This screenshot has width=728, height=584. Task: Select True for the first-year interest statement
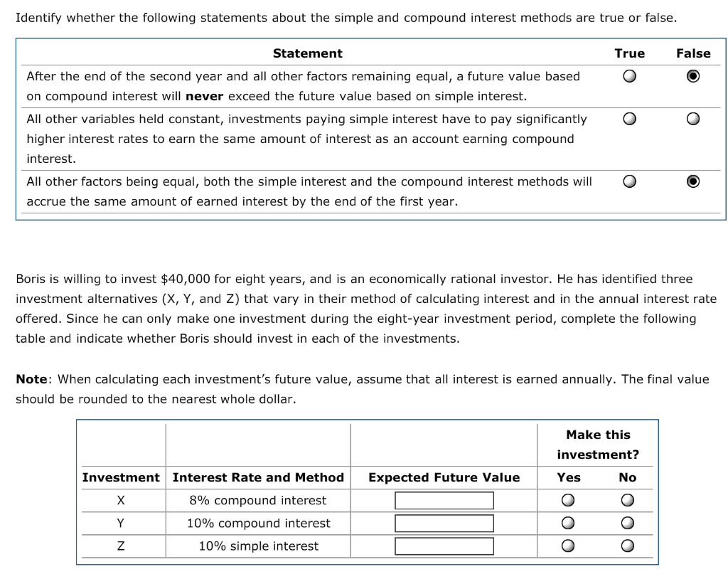point(629,181)
